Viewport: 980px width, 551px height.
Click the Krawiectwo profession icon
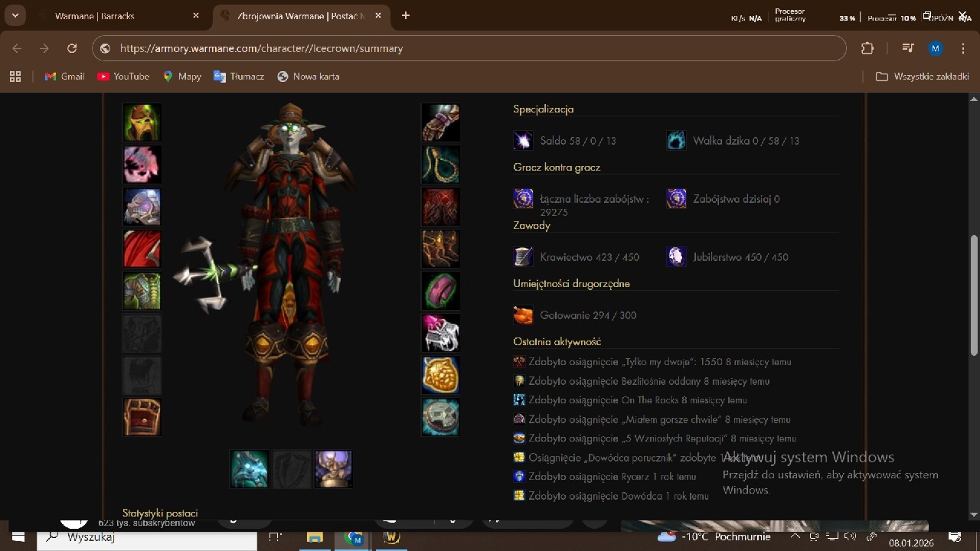tap(523, 256)
